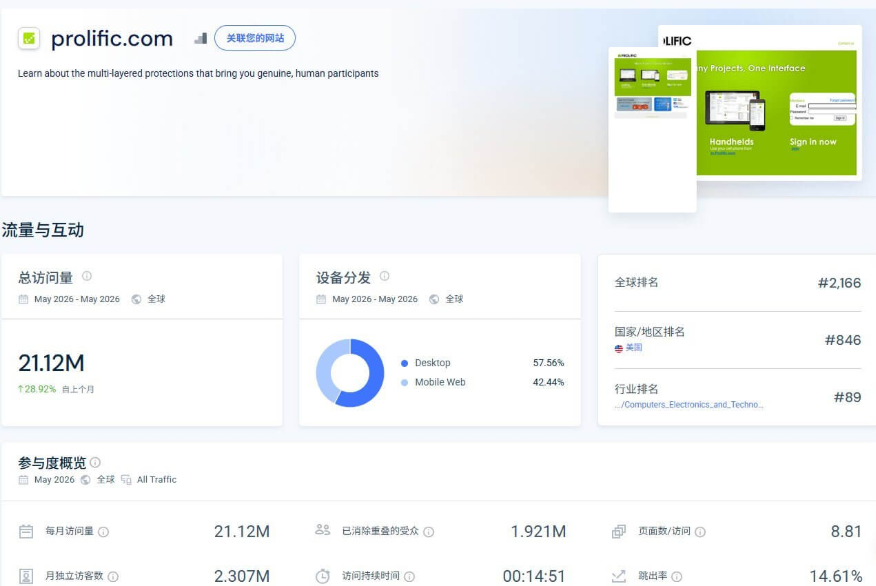The height and width of the screenshot is (586, 876).
Task: Open the small mobile site preview thumbnail
Action: 652,130
